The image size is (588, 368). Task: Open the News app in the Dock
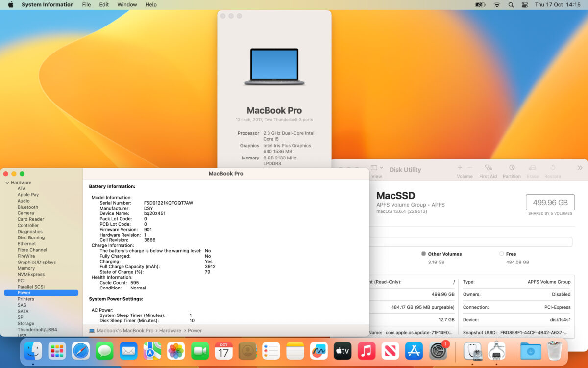(x=390, y=351)
